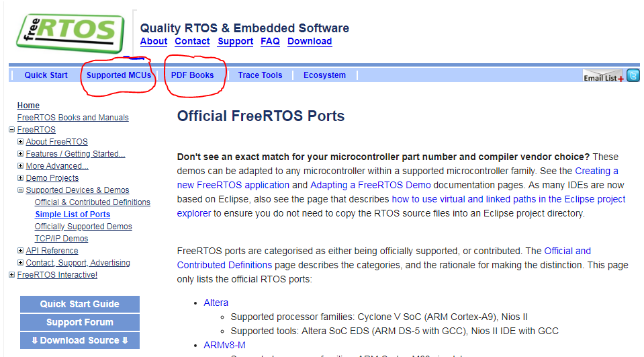644x357 pixels.
Task: Expand Contact, Support, Advertising node
Action: (21, 262)
